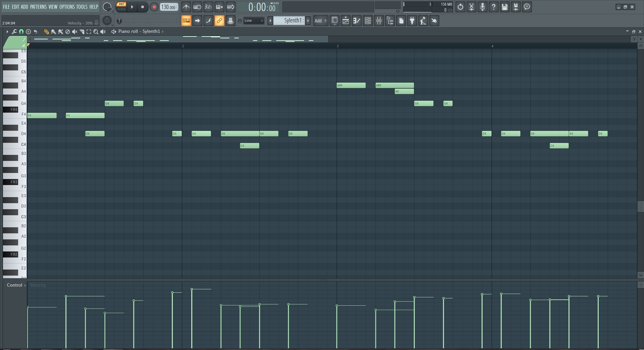Click the plus button next to Sylenth1
This screenshot has height=350, width=644.
308,21
